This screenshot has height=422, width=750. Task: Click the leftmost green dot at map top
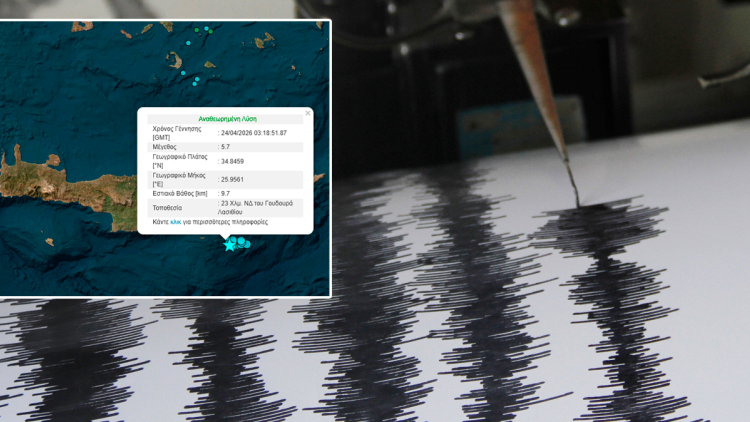coord(197,30)
